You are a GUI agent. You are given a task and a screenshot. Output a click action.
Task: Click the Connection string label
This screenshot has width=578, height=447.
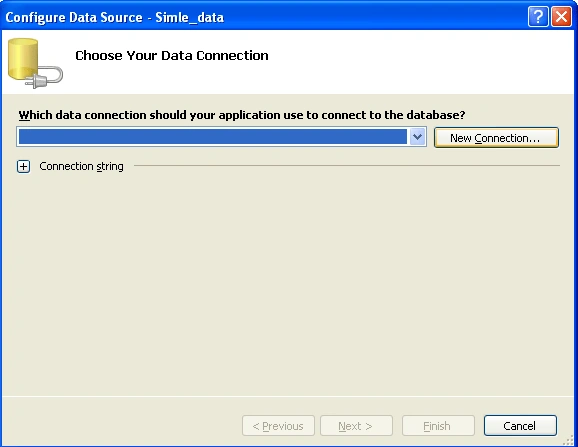pyautogui.click(x=81, y=167)
